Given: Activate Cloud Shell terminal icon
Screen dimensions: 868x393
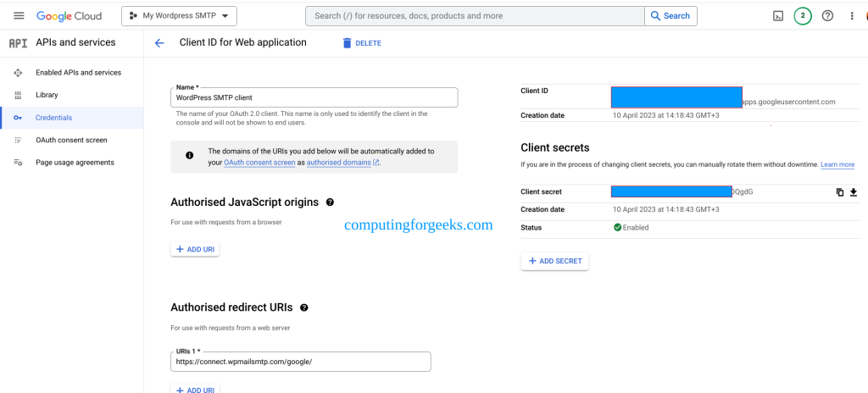Looking at the screenshot, I should point(778,16).
